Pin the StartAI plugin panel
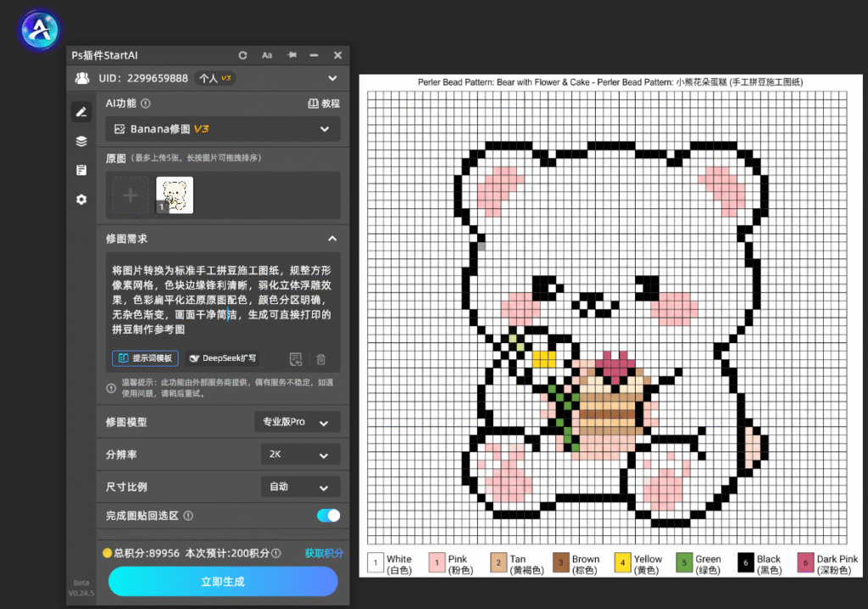The height and width of the screenshot is (609, 868). click(x=292, y=55)
